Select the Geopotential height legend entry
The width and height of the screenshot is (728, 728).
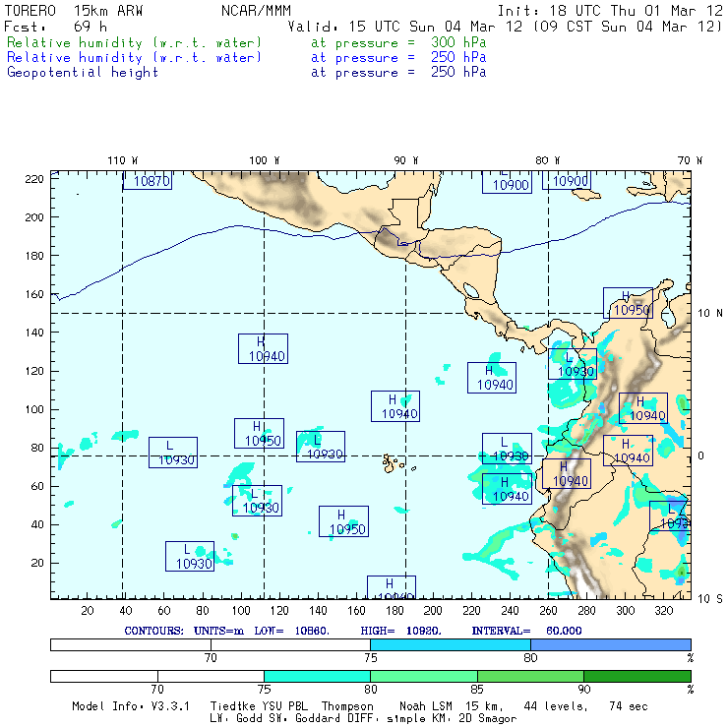83,73
